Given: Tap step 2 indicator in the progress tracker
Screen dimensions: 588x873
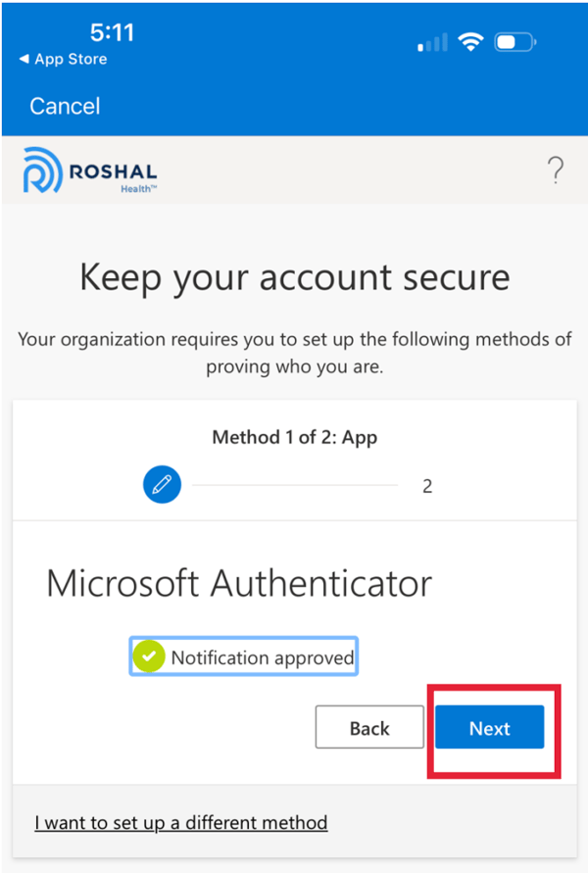Looking at the screenshot, I should pyautogui.click(x=427, y=484).
